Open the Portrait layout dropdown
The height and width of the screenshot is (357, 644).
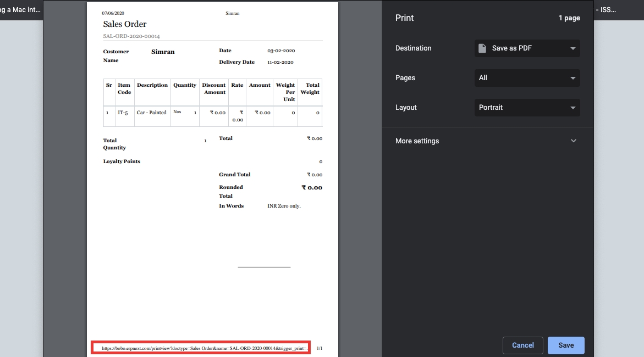click(x=527, y=108)
